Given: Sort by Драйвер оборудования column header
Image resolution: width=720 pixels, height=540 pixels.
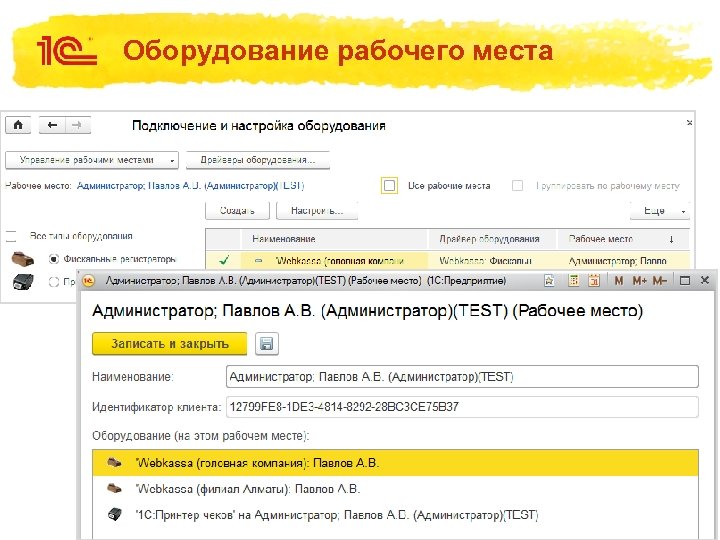Looking at the screenshot, I should click(492, 239).
